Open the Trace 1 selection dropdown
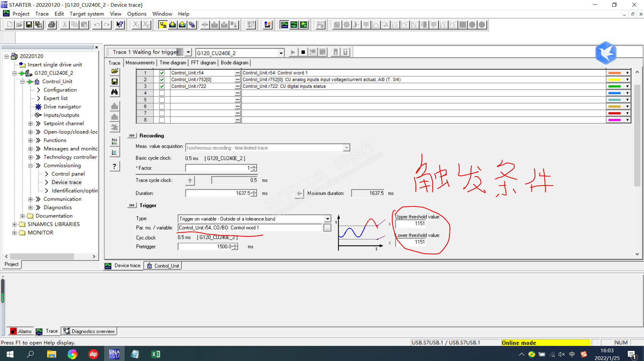 click(188, 52)
